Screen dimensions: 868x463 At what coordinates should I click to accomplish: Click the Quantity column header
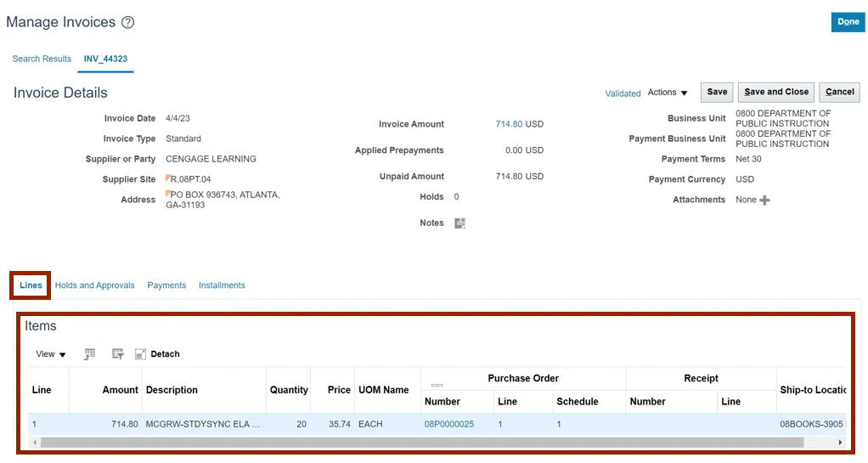[x=289, y=390]
